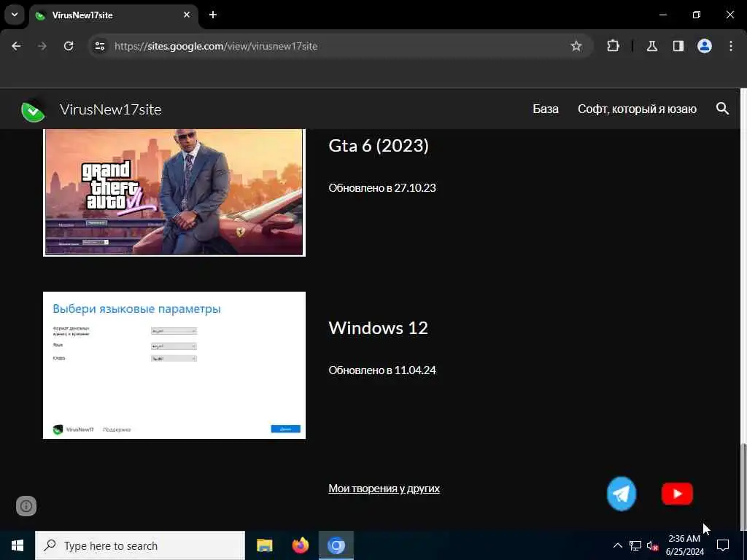The width and height of the screenshot is (747, 560).
Task: Click the muted volume tray icon
Action: click(652, 545)
